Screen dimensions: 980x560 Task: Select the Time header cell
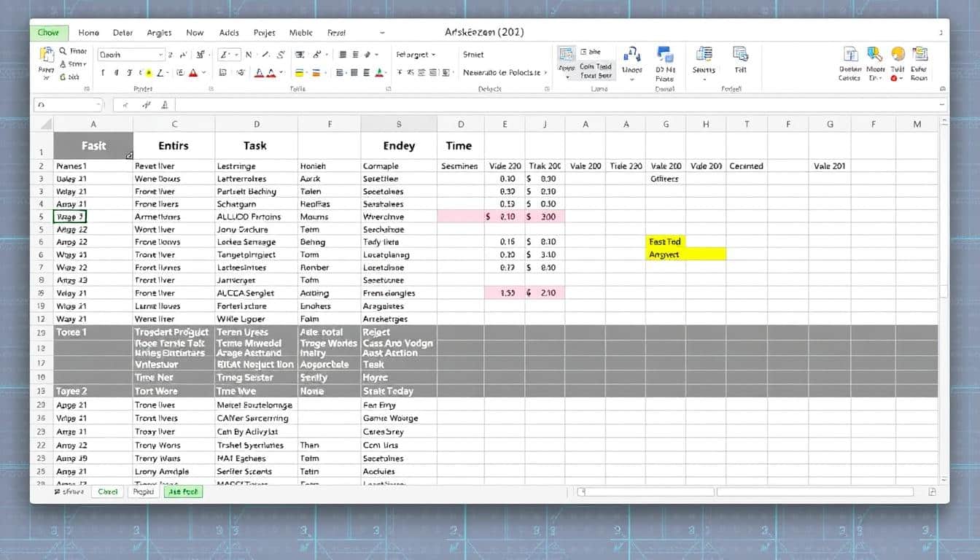point(460,146)
